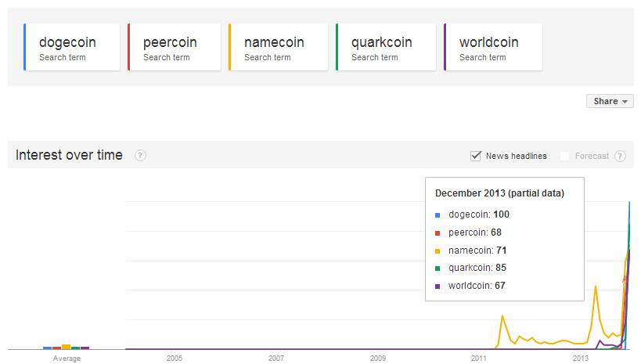Enable the Forecast checkbox
Screen dimensions: 641x364
tap(564, 156)
